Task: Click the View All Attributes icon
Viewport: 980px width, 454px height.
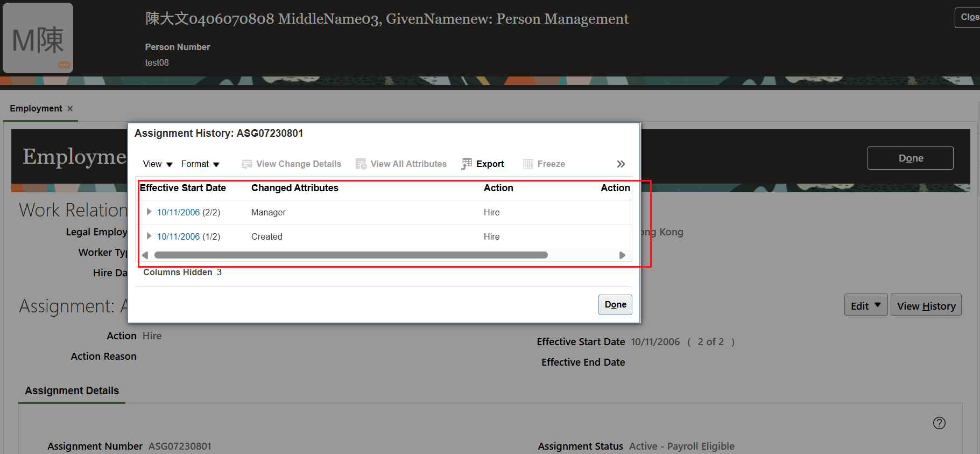Action: click(x=361, y=164)
